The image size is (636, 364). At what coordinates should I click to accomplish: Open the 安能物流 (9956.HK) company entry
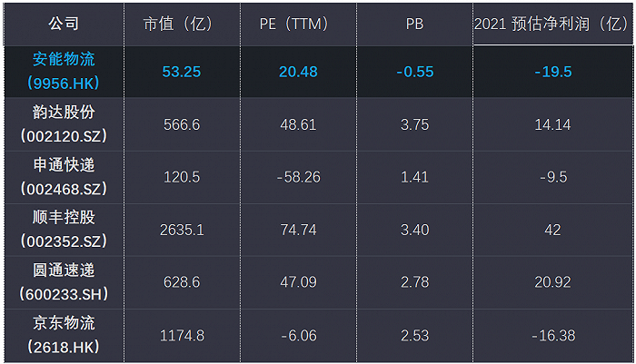63,71
